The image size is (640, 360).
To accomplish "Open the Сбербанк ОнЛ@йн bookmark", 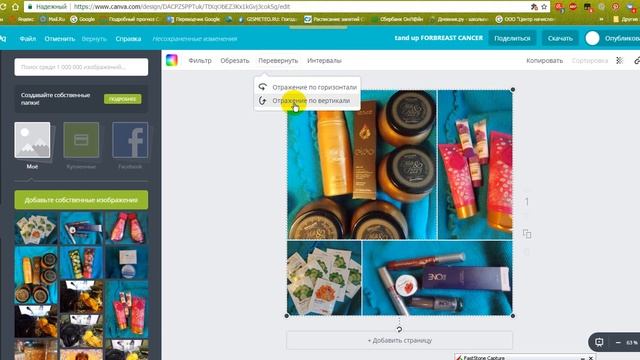I will coord(397,19).
